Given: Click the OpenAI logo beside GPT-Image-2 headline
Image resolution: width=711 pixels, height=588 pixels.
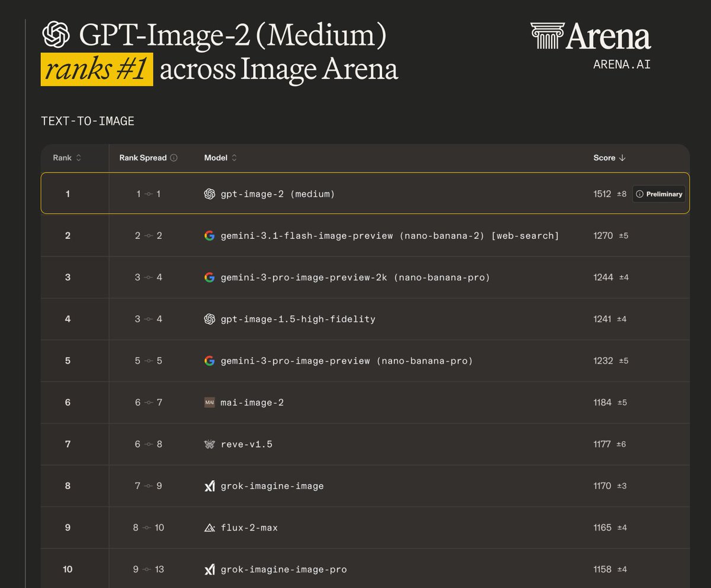Looking at the screenshot, I should coord(56,35).
